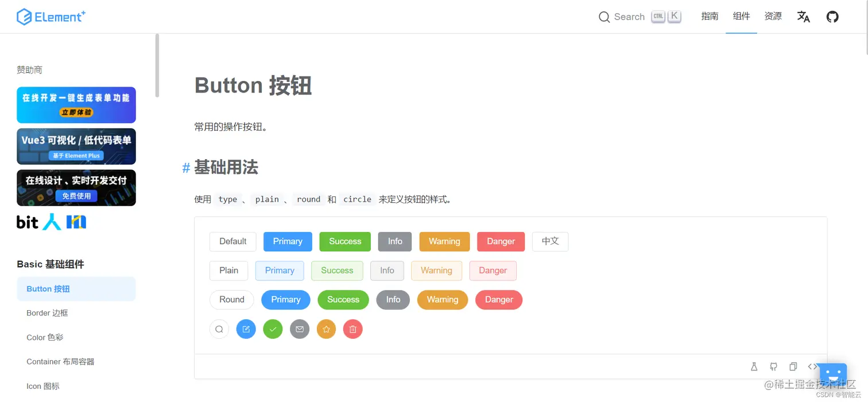Click the sidebar scrollbar thumb
The height and width of the screenshot is (402, 868).
pos(156,63)
